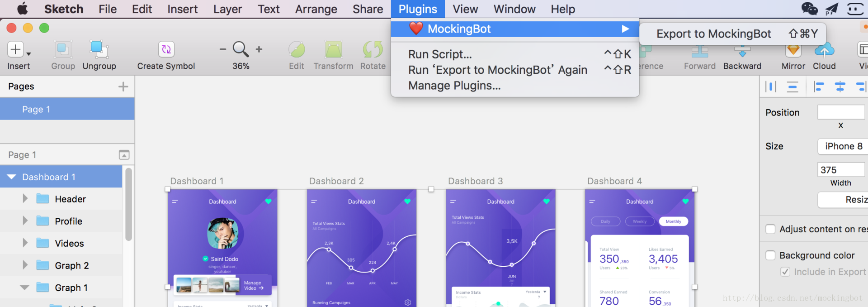Open the iPhone 8 size preset dropdown
This screenshot has height=307, width=868.
[x=843, y=146]
